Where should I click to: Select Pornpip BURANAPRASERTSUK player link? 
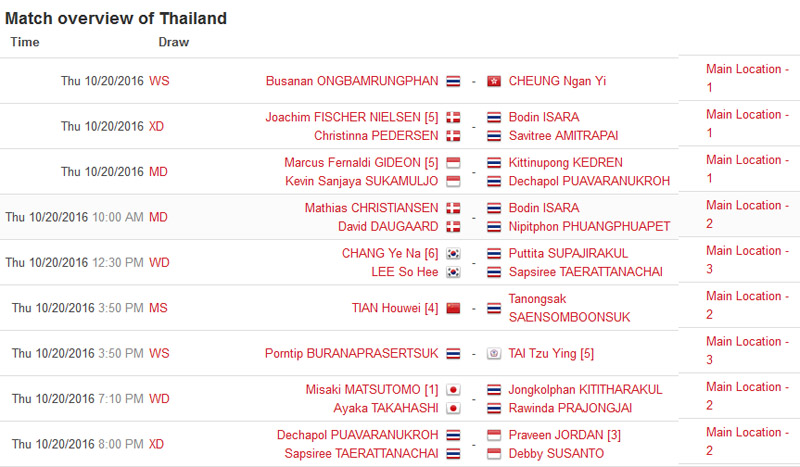point(352,354)
